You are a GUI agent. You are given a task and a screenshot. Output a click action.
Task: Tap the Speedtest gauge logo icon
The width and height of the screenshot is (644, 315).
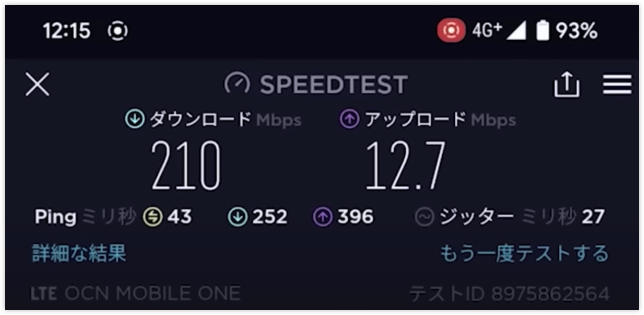click(237, 84)
